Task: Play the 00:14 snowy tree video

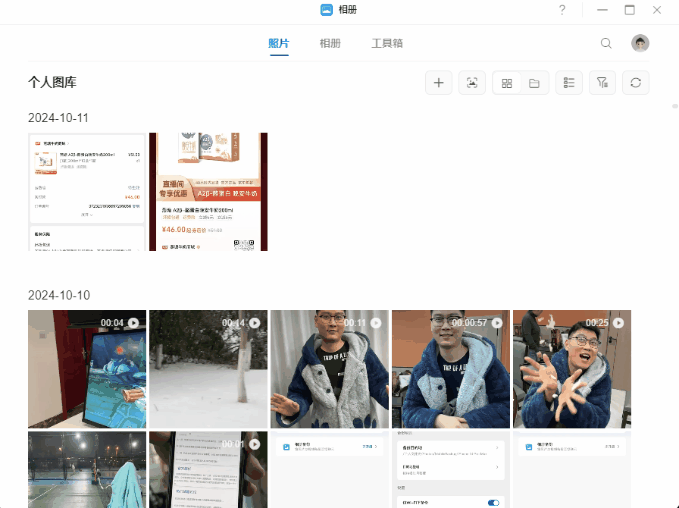Action: 208,369
